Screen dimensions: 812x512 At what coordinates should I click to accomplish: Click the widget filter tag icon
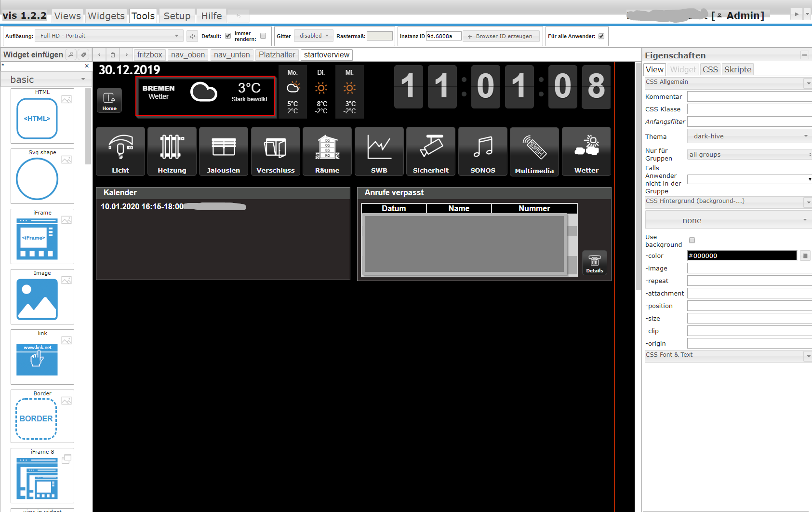[x=83, y=54]
